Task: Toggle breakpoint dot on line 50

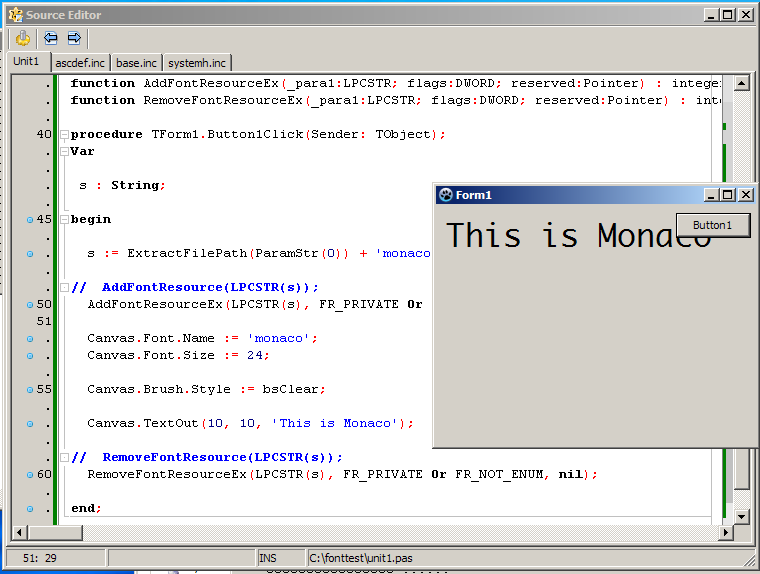Action: coord(30,304)
